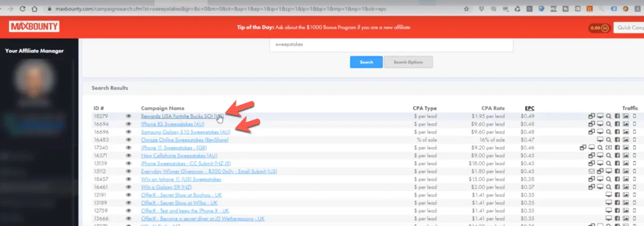Click popup windows icon in row 18457
644x226 pixels.
point(592,179)
